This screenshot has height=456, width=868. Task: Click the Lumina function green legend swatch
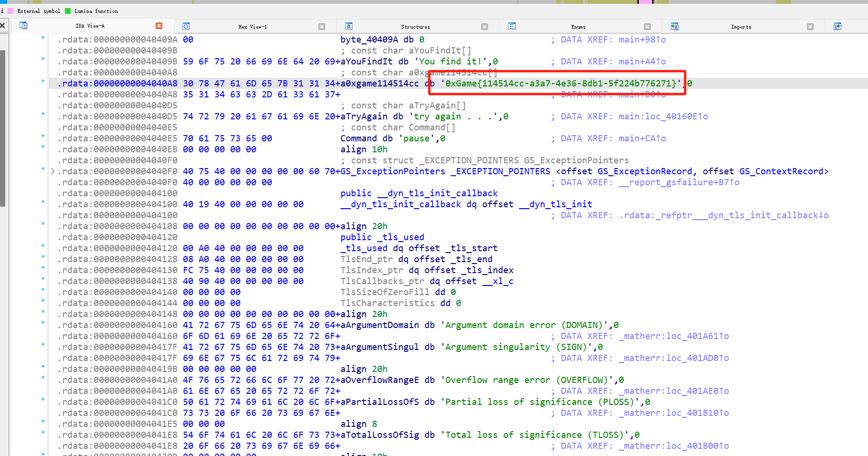point(68,11)
